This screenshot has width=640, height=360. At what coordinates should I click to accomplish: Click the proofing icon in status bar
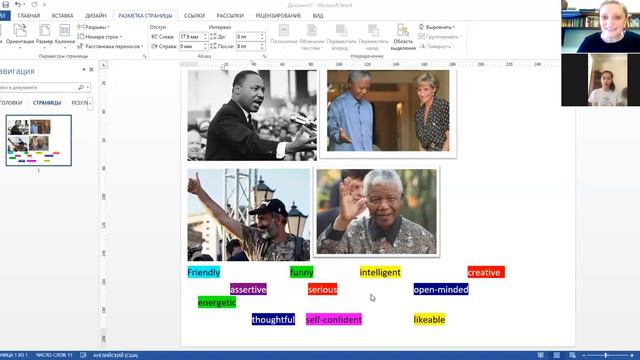click(83, 355)
